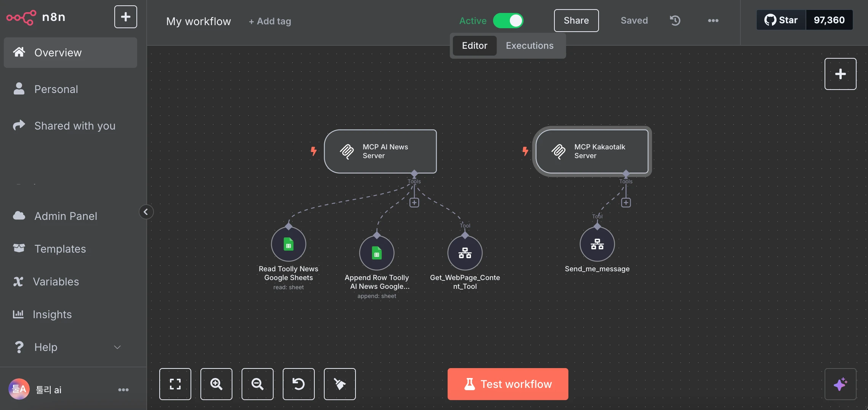The height and width of the screenshot is (410, 868).
Task: Select the MCP AI News Server node
Action: (380, 151)
